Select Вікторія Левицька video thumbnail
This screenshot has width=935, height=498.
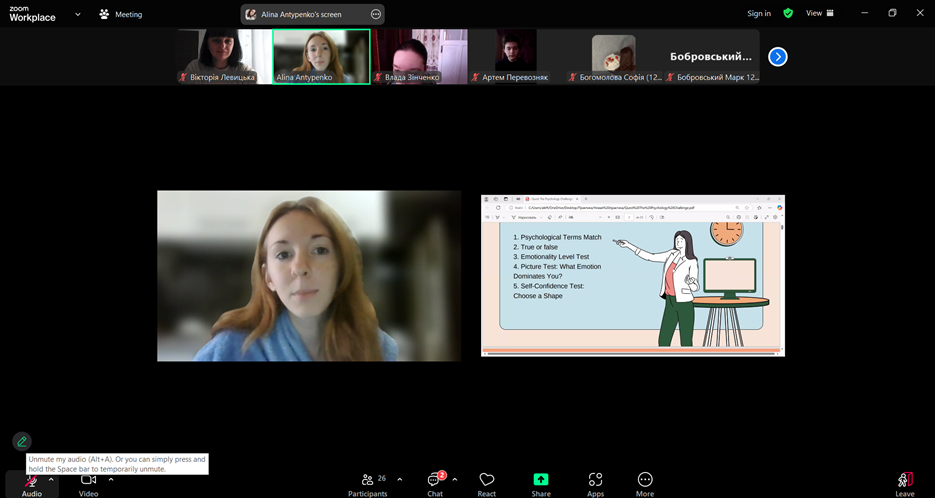pos(224,56)
